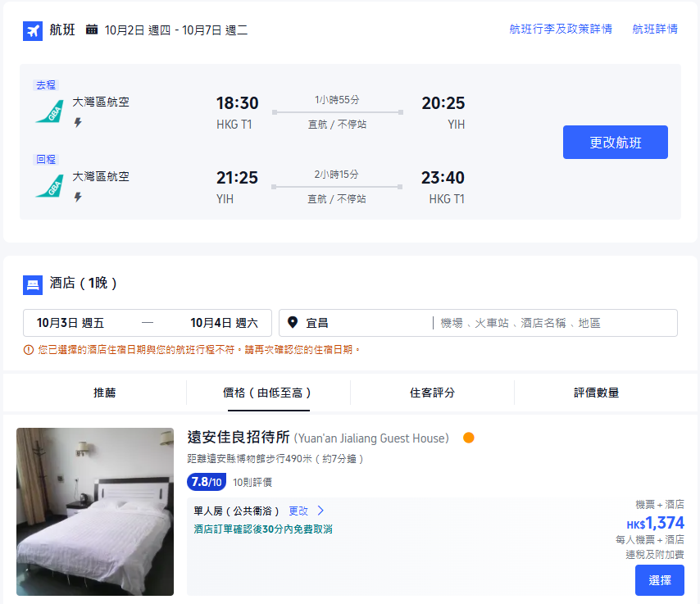Open the 航班詳情 link

[655, 28]
